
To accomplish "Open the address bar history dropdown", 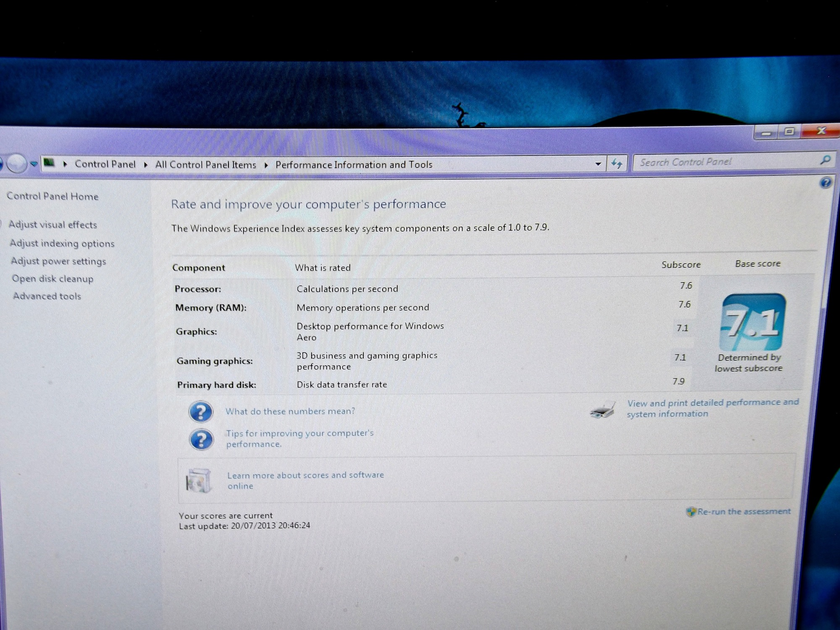I will click(x=598, y=164).
